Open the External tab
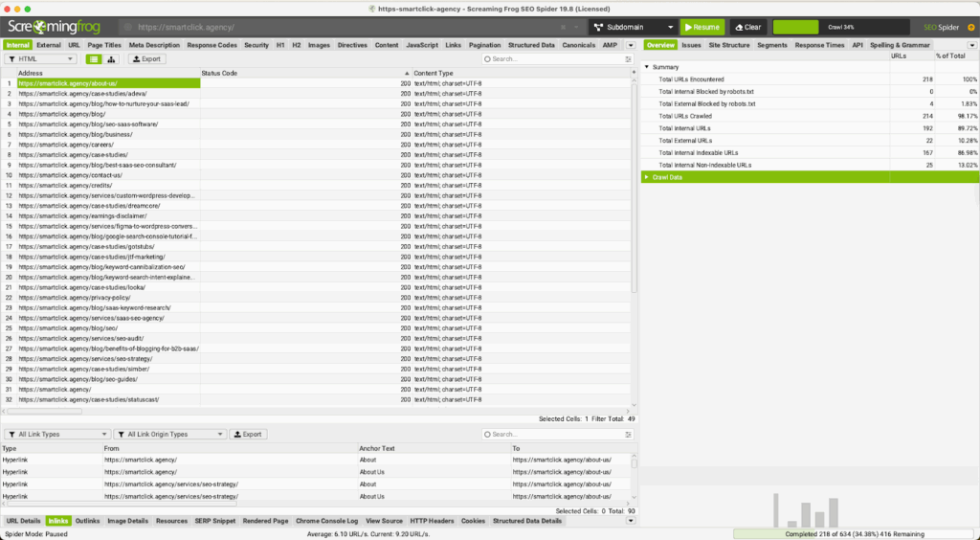The height and width of the screenshot is (540, 980). (49, 45)
